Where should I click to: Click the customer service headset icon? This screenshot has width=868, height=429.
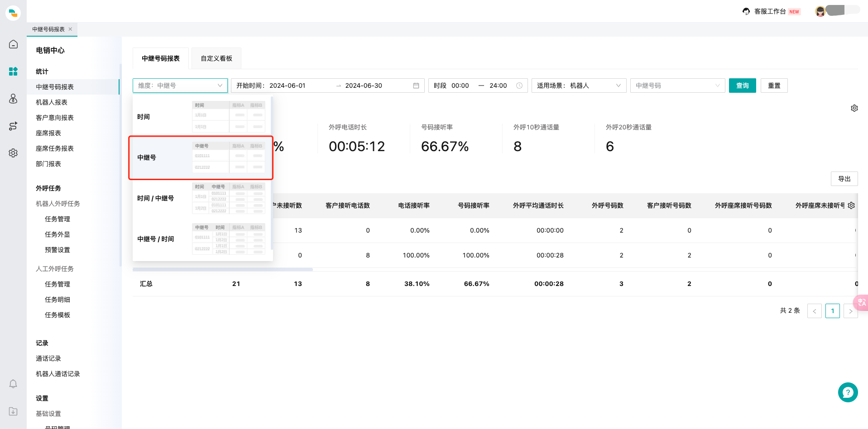tap(746, 11)
